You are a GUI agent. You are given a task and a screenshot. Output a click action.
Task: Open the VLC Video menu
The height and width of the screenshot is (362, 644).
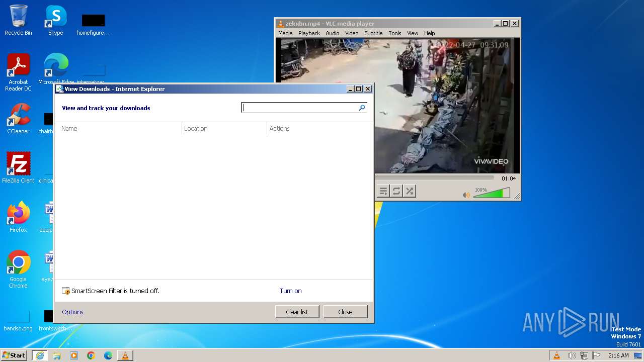click(x=352, y=33)
